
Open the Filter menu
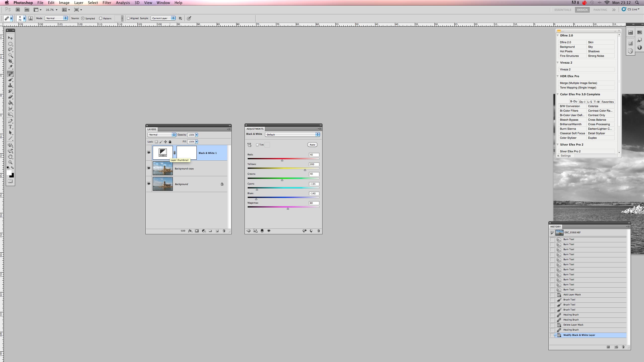107,3
